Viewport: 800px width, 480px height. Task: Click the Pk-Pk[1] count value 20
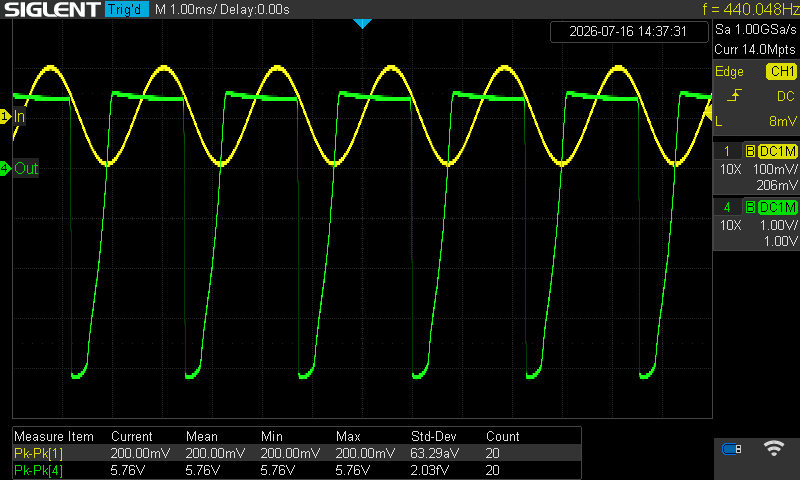[492, 453]
